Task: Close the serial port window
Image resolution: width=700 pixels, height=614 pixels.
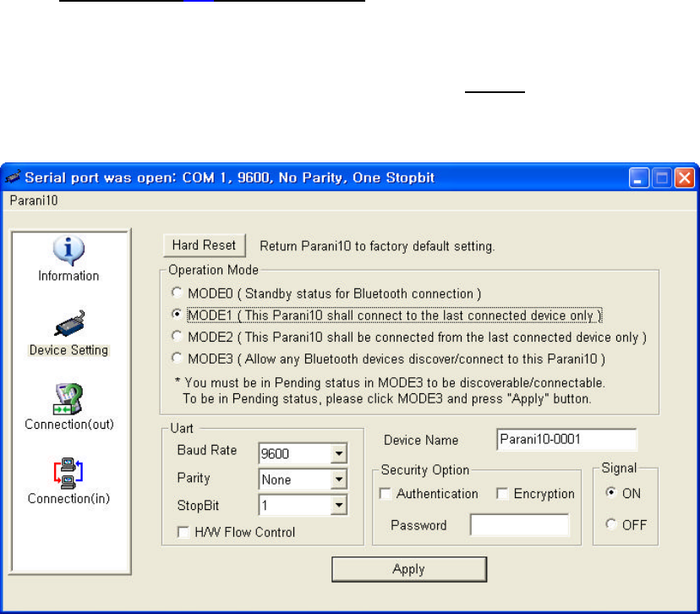Action: click(x=685, y=178)
